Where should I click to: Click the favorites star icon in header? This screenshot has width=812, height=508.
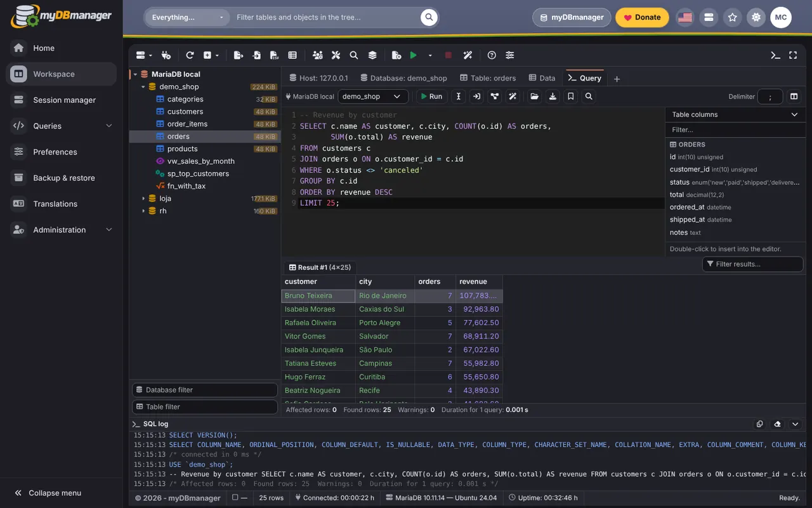[733, 18]
